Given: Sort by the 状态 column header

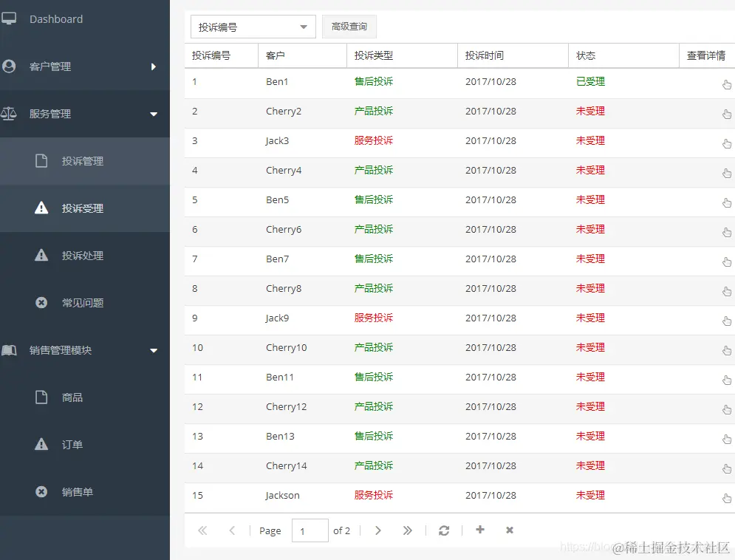Looking at the screenshot, I should (623, 55).
